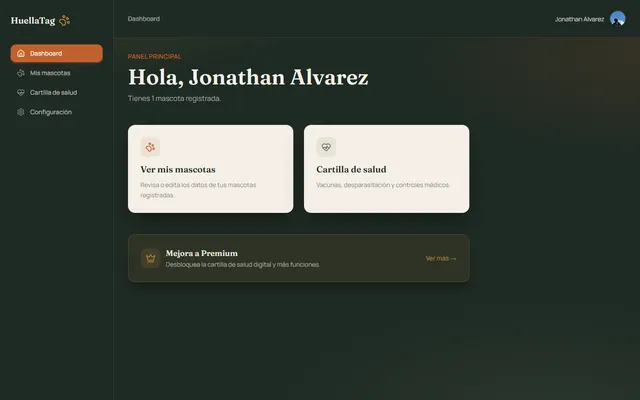
Task: Click the HuellaTag paw logo icon
Action: point(64,20)
